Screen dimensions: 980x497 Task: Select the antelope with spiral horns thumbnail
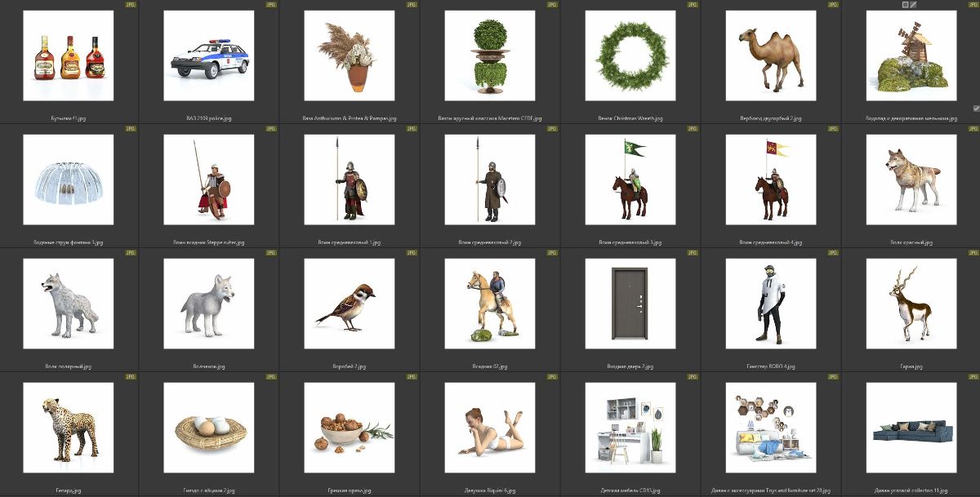pyautogui.click(x=911, y=304)
